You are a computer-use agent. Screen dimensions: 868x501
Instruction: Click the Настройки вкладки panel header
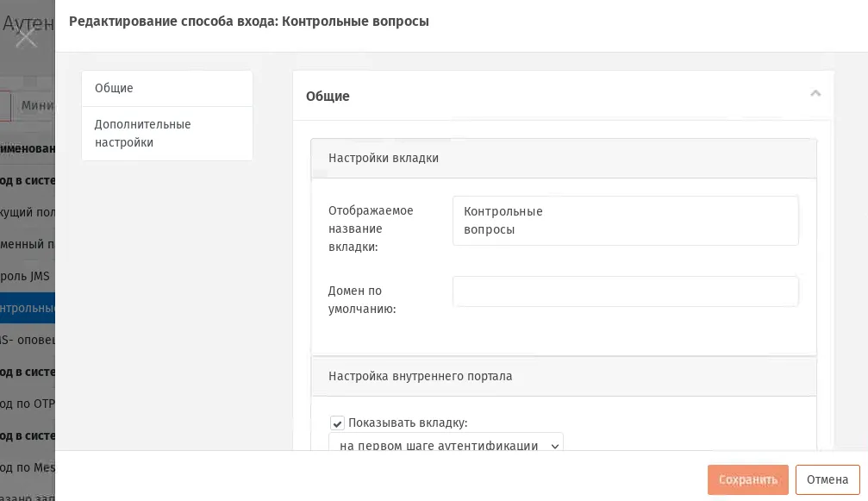(564, 159)
